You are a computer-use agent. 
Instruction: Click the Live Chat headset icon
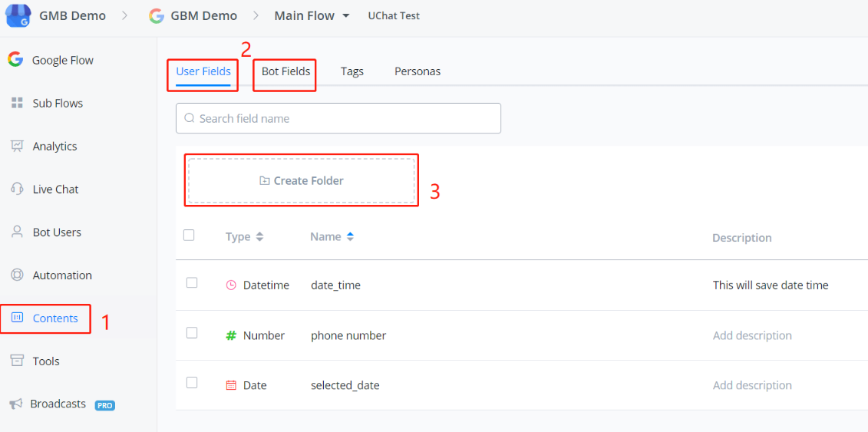point(17,189)
